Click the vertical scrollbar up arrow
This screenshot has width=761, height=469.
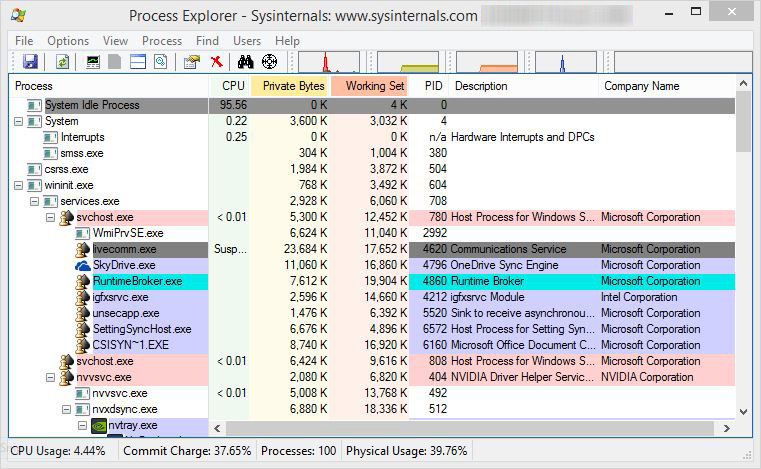(x=744, y=83)
